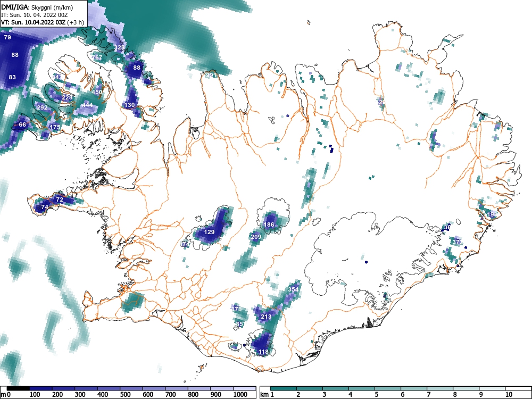
Task: Click the 'm 0' label starting the meter legend
Action: pos(6,395)
